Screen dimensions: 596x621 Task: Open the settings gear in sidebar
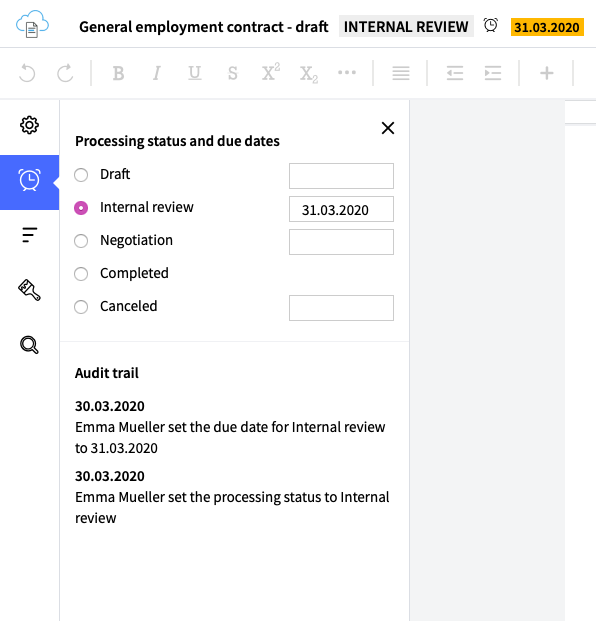point(29,125)
